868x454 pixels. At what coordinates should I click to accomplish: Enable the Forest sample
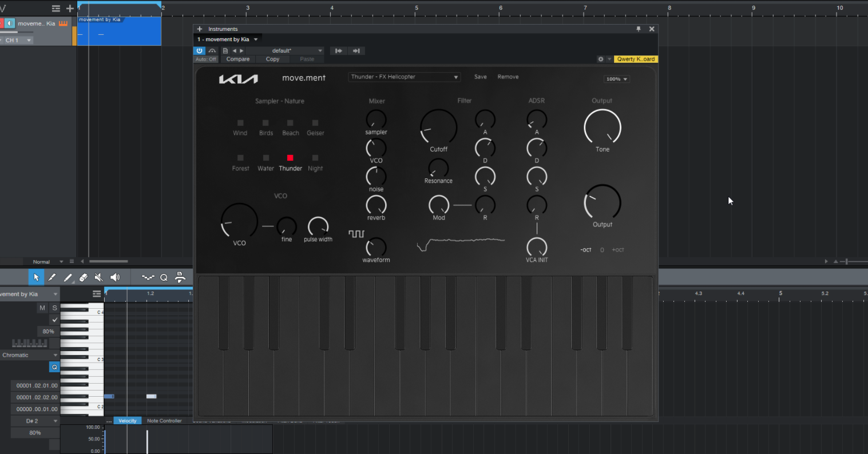point(240,158)
